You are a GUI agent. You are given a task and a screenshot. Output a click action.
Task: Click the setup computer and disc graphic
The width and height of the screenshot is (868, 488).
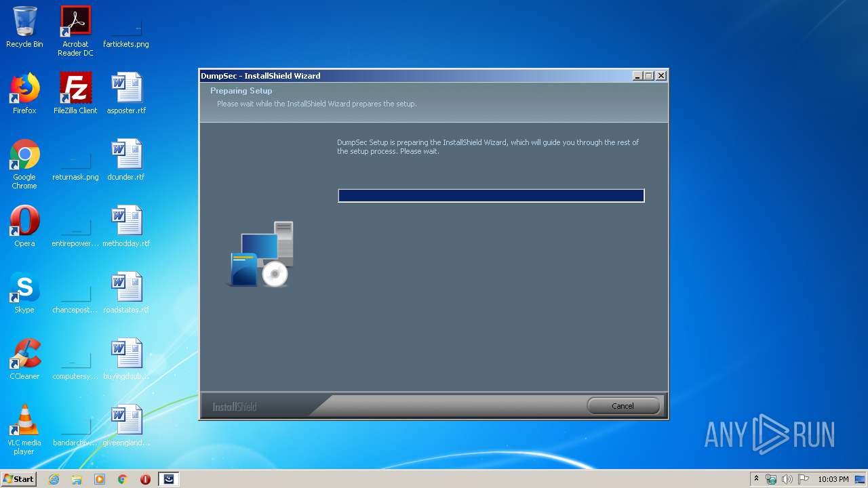[x=261, y=253]
